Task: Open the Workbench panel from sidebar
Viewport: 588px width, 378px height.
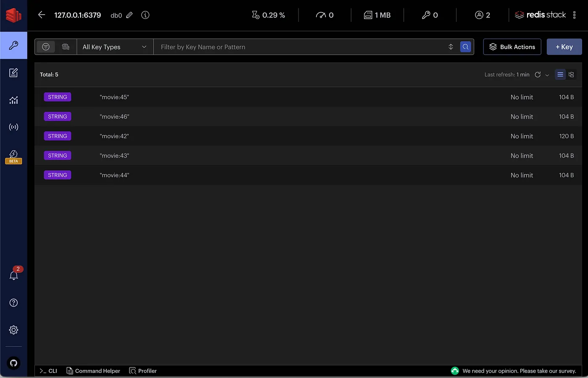Action: [x=13, y=73]
